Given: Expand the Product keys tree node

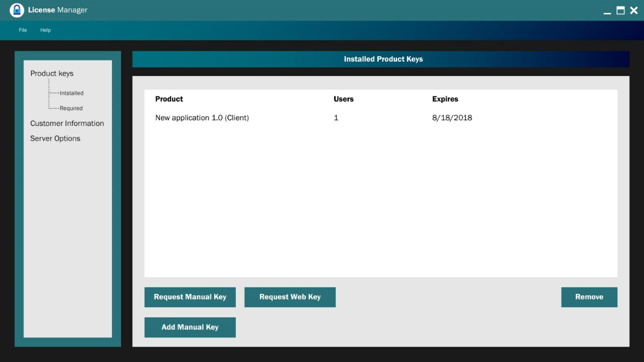Looking at the screenshot, I should (x=52, y=73).
